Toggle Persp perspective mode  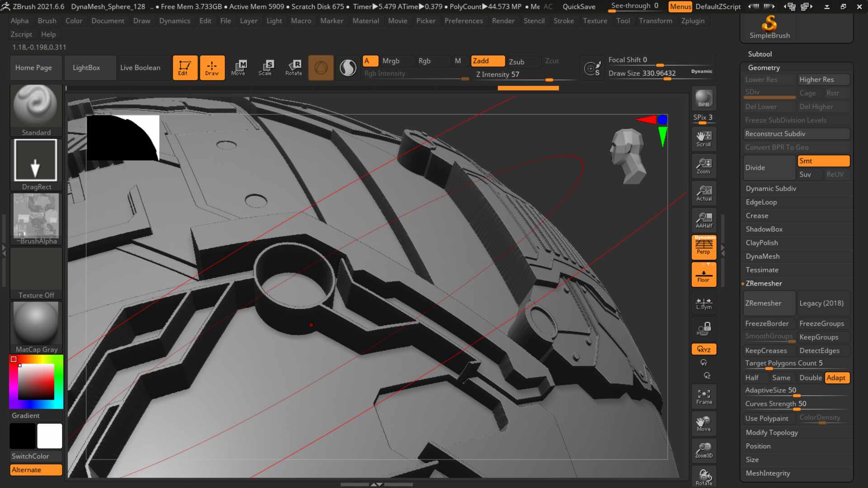[703, 247]
